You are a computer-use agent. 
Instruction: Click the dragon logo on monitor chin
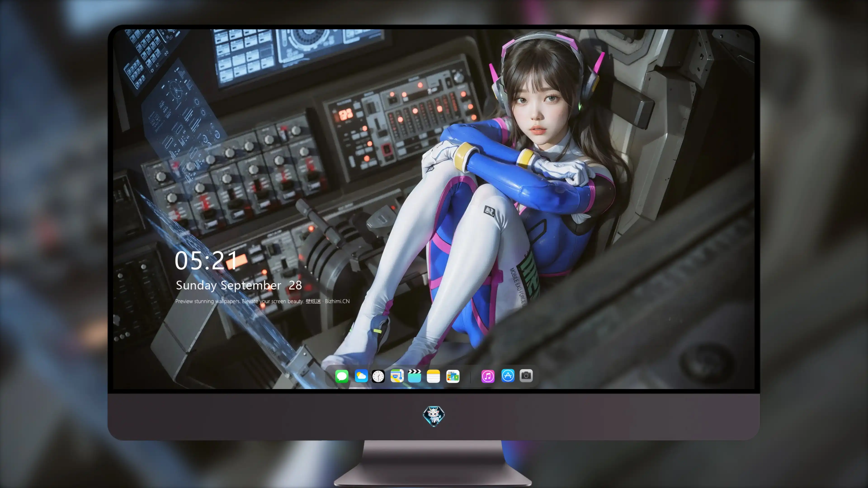[434, 416]
